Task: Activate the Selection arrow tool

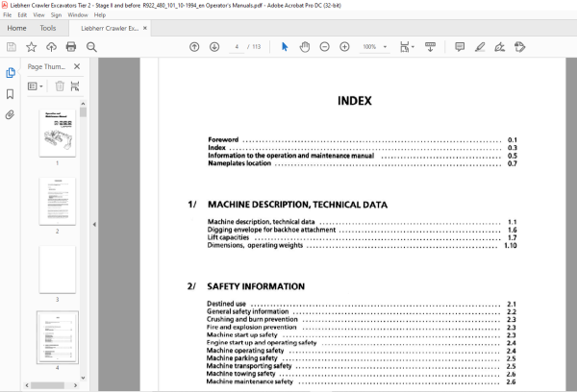Action: [285, 47]
